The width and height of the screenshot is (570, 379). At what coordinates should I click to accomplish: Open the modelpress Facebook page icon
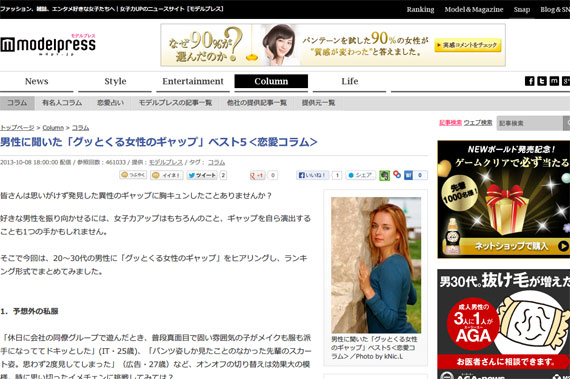tap(529, 81)
